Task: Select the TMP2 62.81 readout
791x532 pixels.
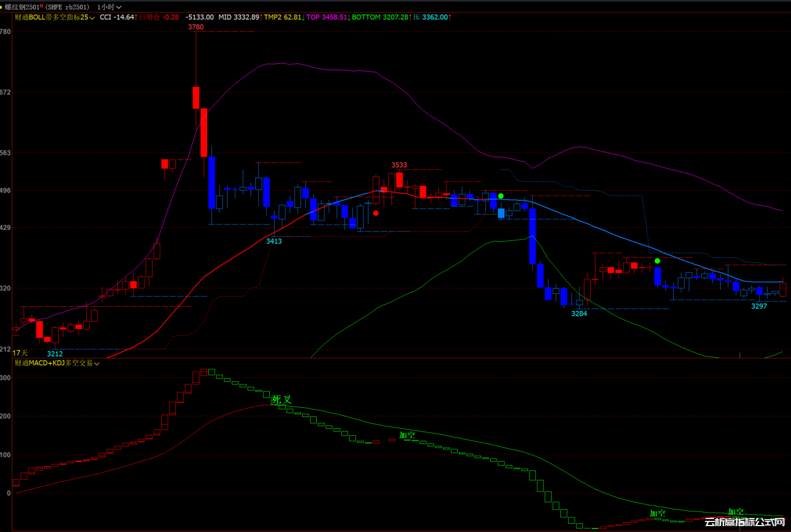Action: pos(284,18)
